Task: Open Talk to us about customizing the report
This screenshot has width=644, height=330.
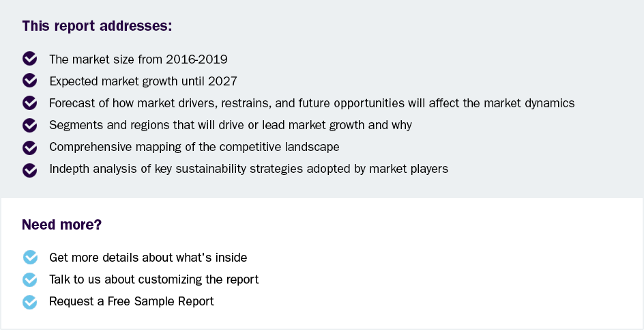Action: point(154,279)
